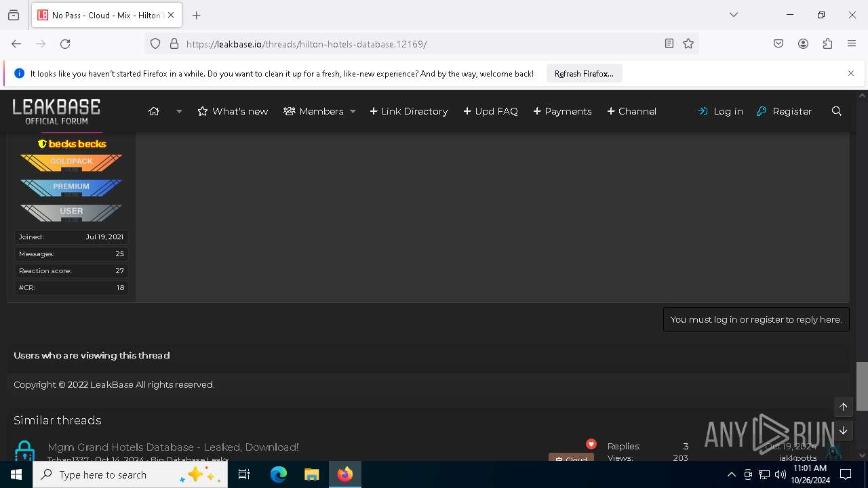This screenshot has height=488, width=868.
Task: Click the GOLDPACK user badge
Action: [71, 163]
